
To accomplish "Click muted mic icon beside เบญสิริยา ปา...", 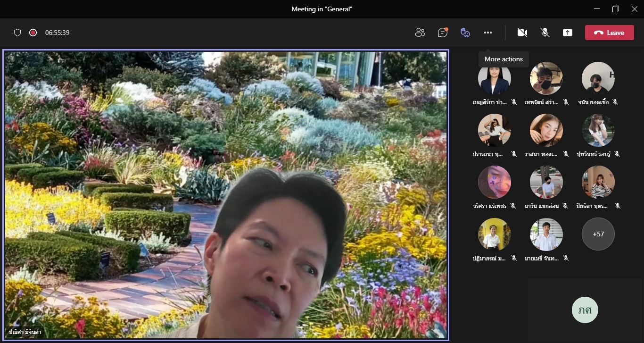I will pos(514,102).
